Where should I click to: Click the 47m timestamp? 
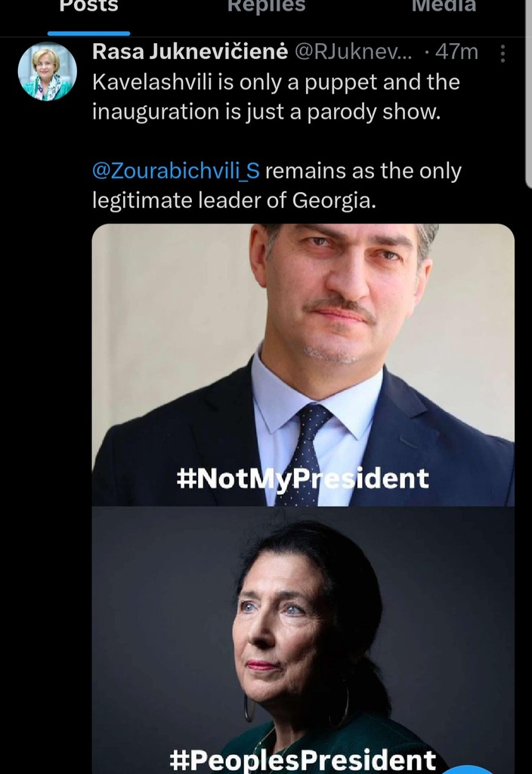click(x=457, y=52)
